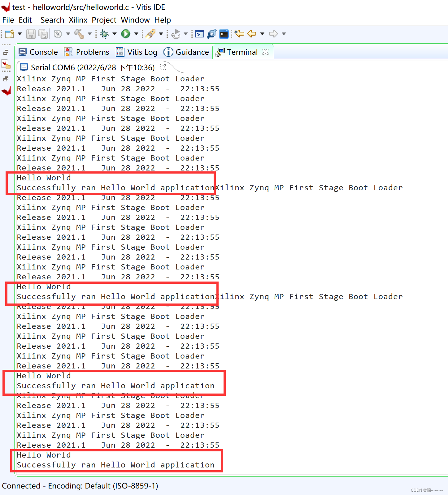Image resolution: width=448 pixels, height=495 pixels.
Task: Click the lower restore-view icon in left sidebar
Action: coord(6,79)
